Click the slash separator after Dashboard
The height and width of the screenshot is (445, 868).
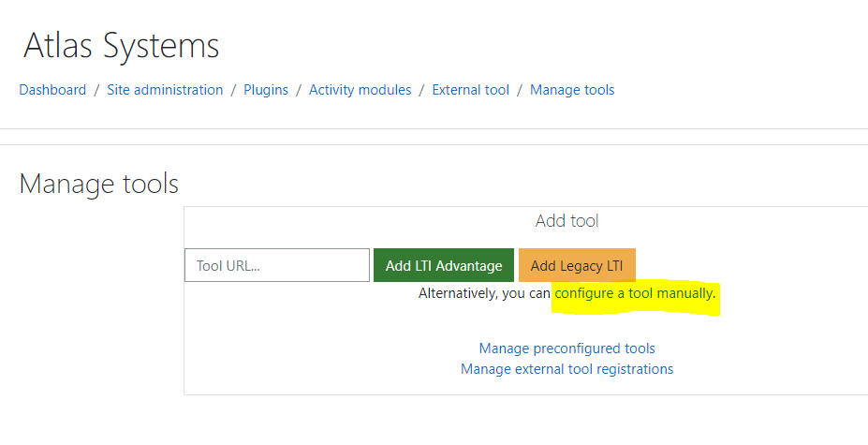[96, 90]
